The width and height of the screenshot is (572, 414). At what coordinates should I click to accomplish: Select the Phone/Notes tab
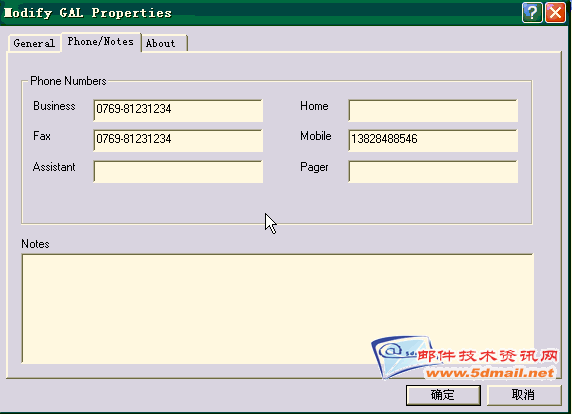[101, 42]
